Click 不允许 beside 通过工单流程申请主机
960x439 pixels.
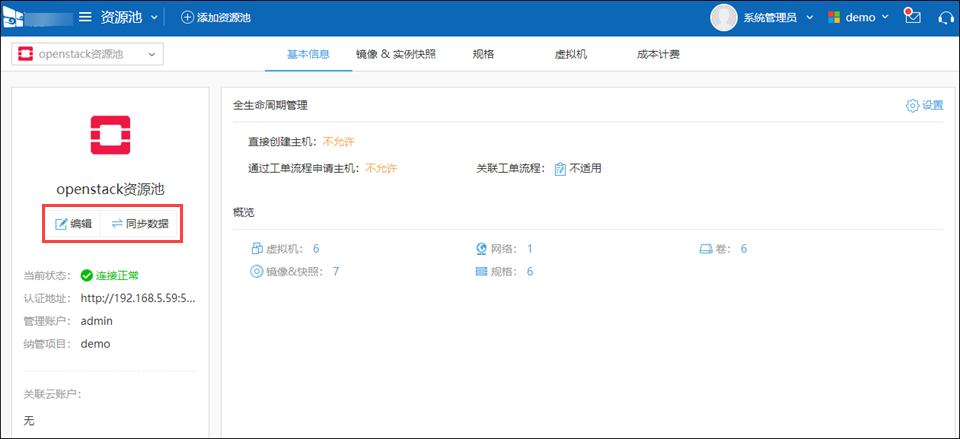click(381, 168)
